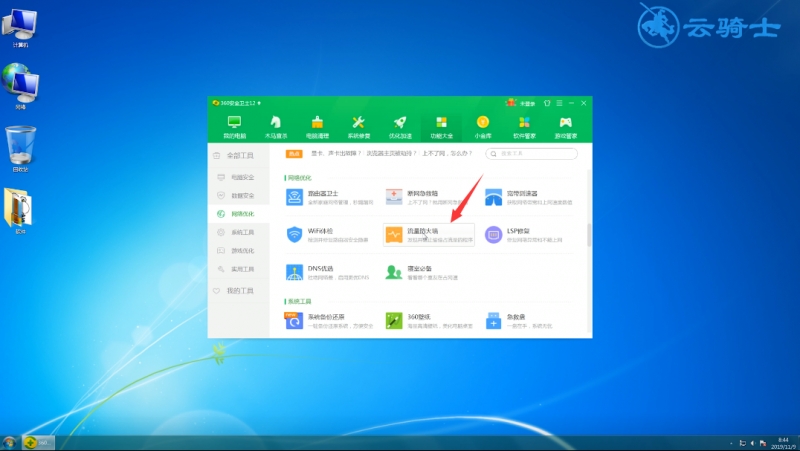Open the 电脑清理 broom icon tab
Viewport: 800px width, 451px height.
[x=317, y=127]
